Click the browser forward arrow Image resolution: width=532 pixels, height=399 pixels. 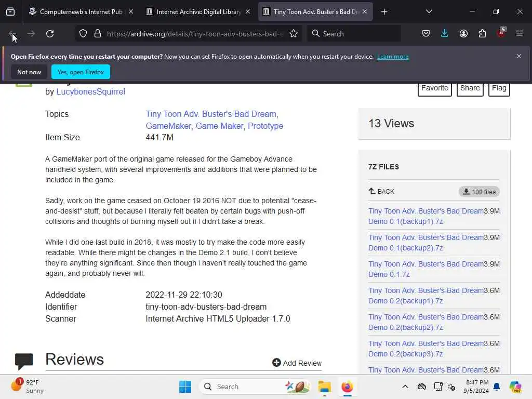pyautogui.click(x=31, y=34)
